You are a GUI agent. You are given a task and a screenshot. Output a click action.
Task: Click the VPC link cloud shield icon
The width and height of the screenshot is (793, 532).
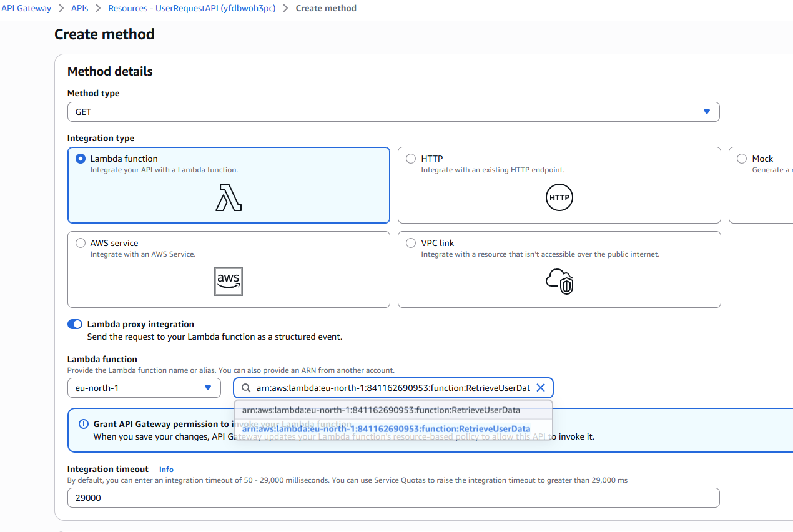coord(559,282)
